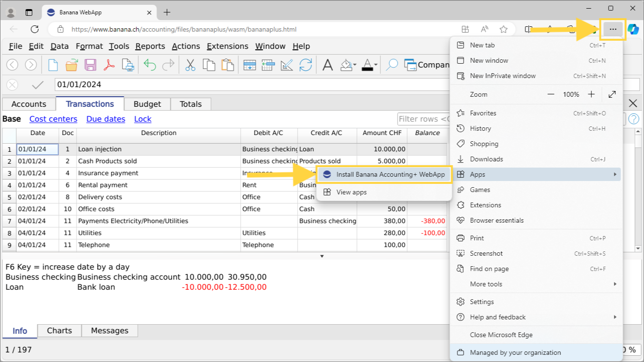Open a file with the folder icon
Screen dimensions: 644x362
[71, 65]
